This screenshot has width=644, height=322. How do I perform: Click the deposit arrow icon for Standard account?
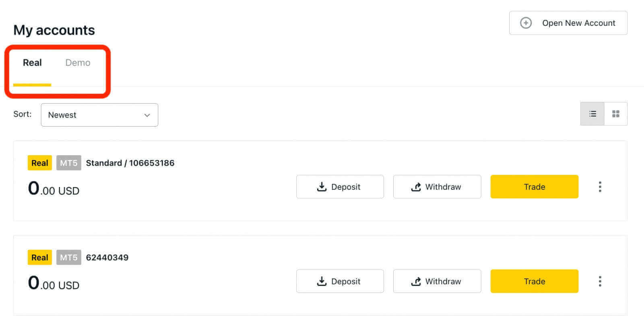click(x=322, y=187)
